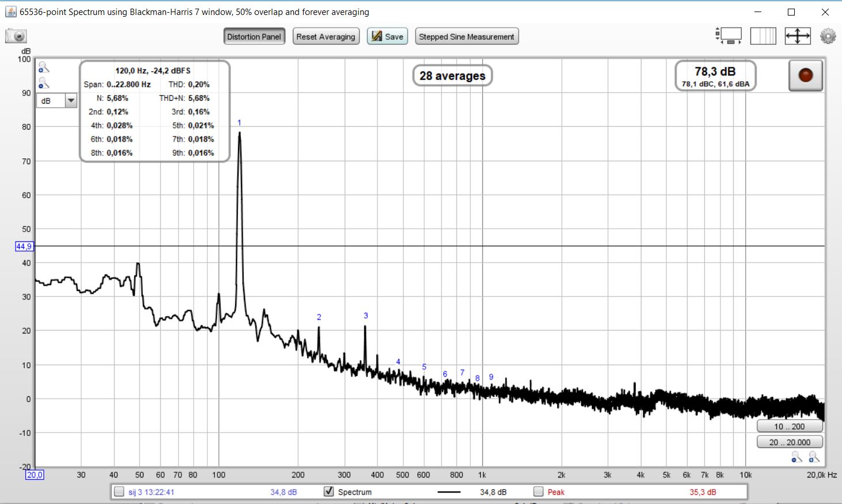Click the 44,9 level cursor value box

24,247
